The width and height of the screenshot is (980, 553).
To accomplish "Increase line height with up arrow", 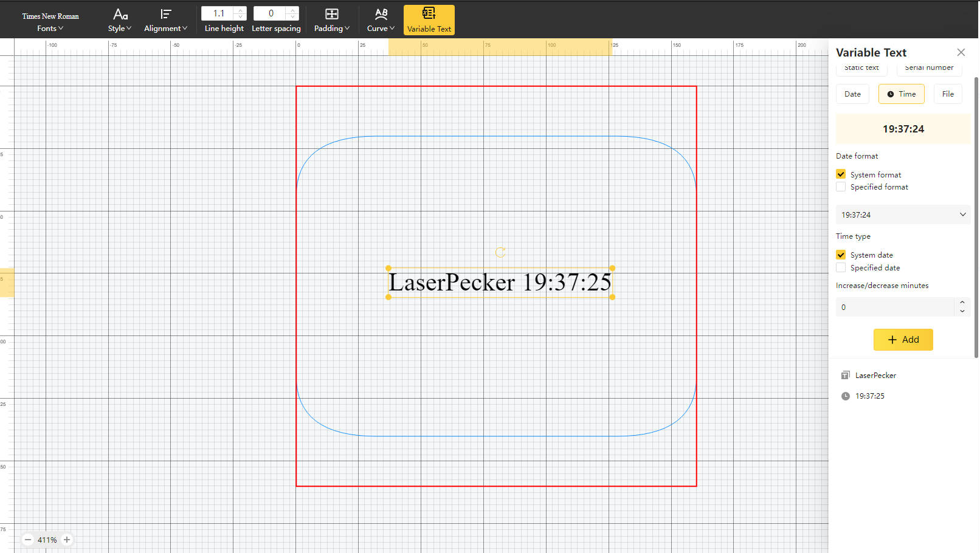I will pyautogui.click(x=241, y=10).
